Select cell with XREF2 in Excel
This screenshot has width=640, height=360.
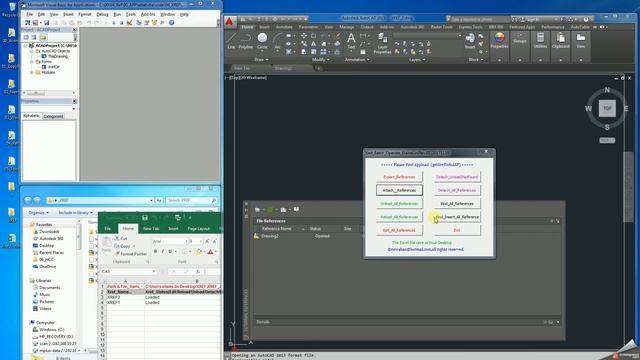125,297
